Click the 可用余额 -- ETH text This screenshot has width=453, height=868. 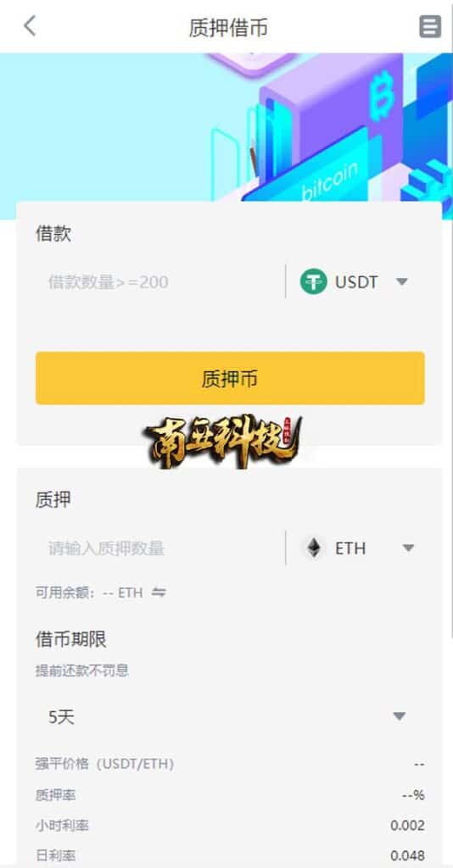point(89,593)
